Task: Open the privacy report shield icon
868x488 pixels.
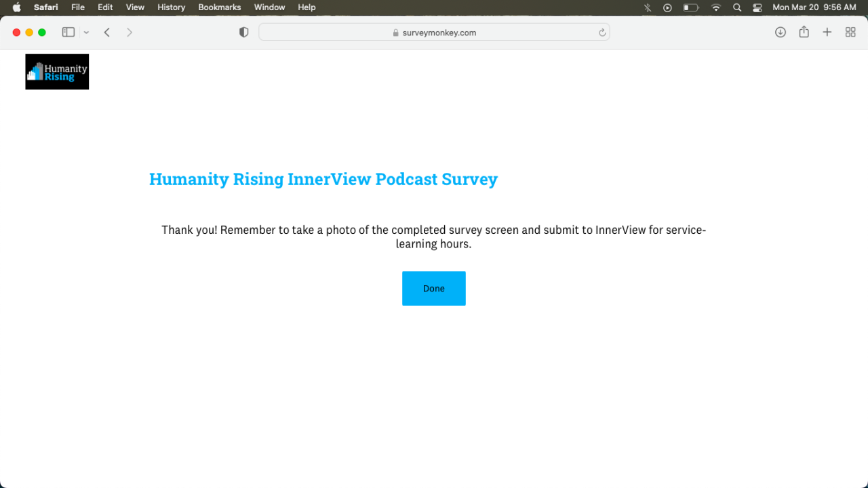Action: click(x=244, y=33)
